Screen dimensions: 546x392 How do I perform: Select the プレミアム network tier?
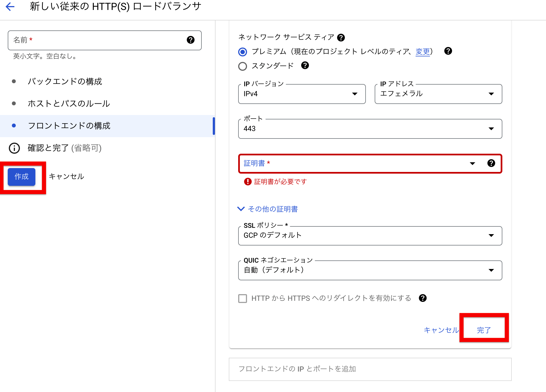(242, 52)
